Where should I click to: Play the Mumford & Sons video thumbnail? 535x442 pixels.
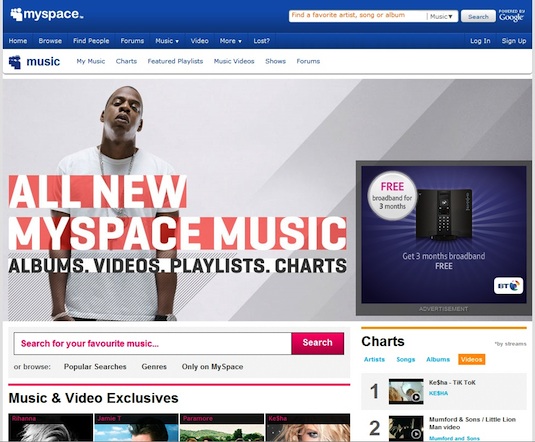(x=406, y=428)
